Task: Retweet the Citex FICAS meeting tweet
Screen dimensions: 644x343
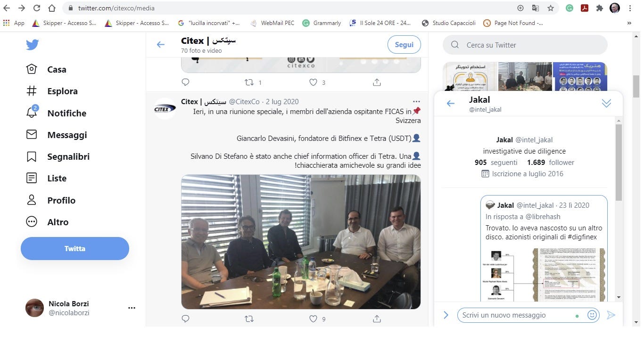Action: click(x=249, y=319)
